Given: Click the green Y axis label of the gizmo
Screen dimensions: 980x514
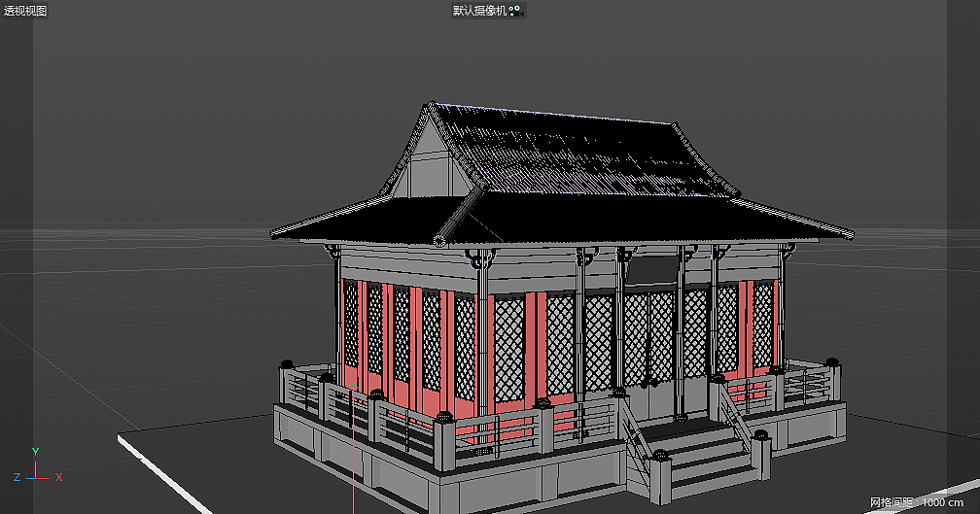Looking at the screenshot, I should click(x=36, y=452).
